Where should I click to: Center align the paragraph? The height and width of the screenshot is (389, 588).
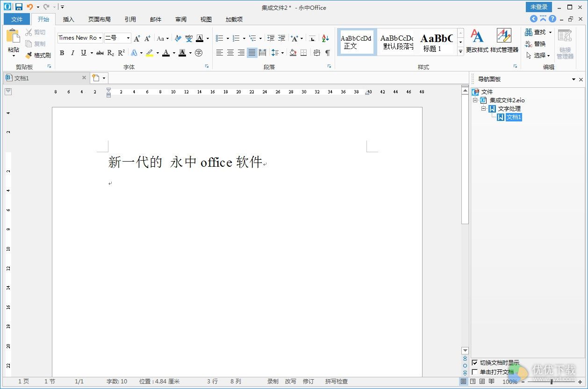pyautogui.click(x=230, y=53)
